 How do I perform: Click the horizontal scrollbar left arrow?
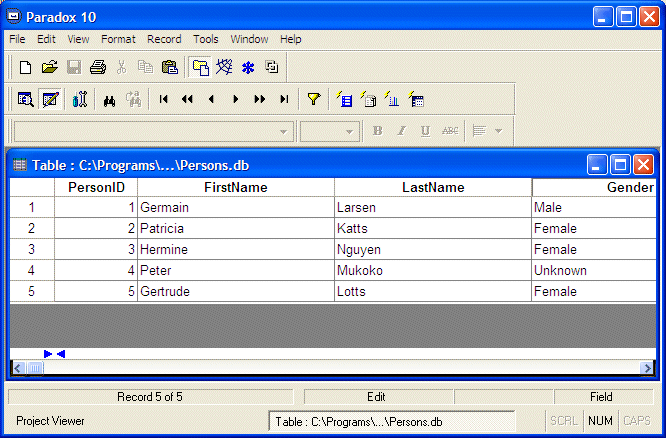(x=17, y=368)
